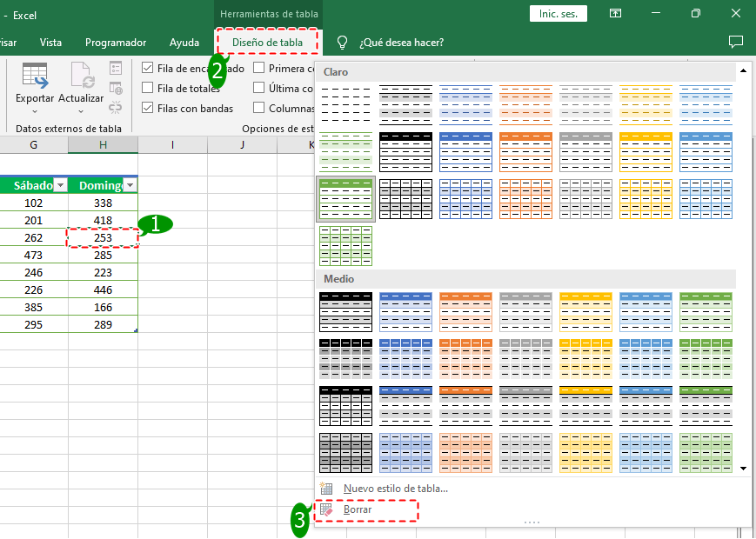Enable the Primera columna checkbox
The image size is (756, 539).
click(x=259, y=68)
